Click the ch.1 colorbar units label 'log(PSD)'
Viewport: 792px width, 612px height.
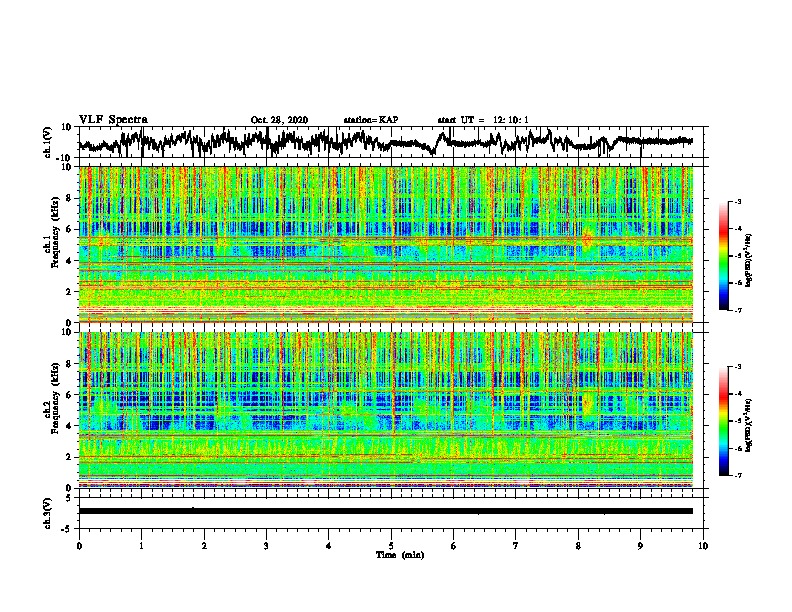point(749,260)
